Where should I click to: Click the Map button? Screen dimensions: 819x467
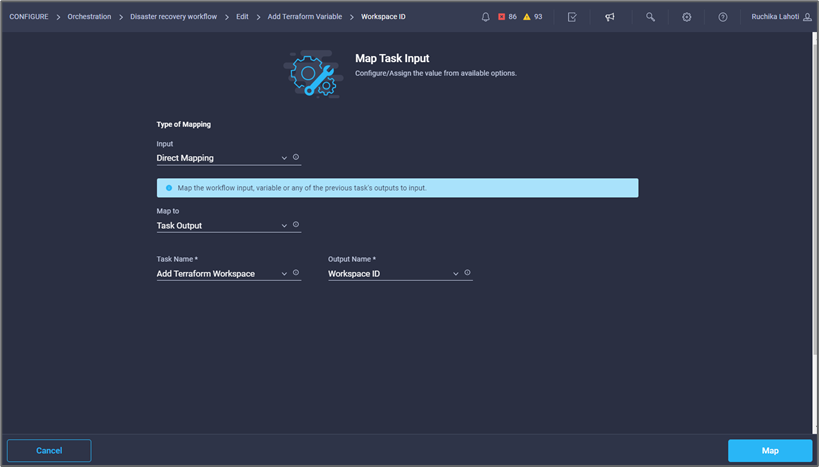click(769, 451)
